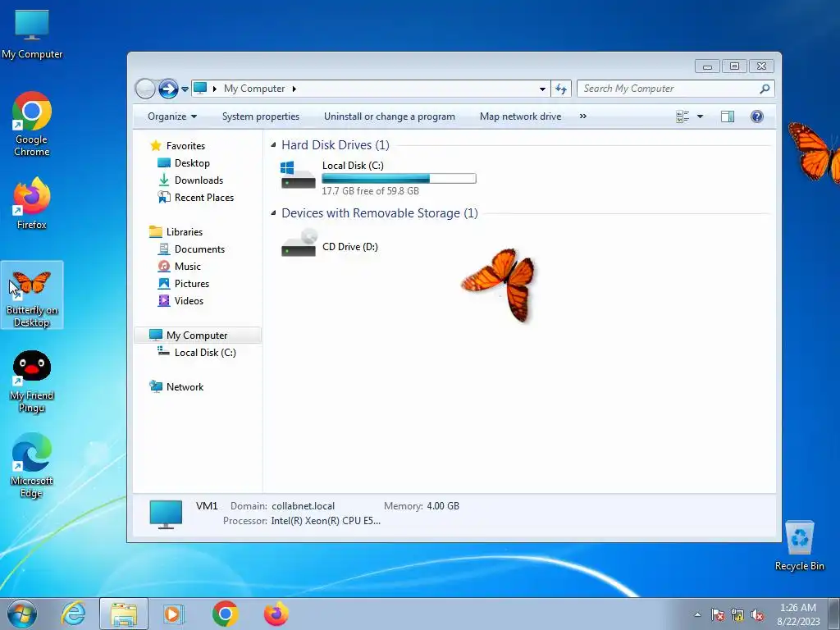
Task: Expand breadcrumb arrow after My Computer
Action: [x=294, y=89]
